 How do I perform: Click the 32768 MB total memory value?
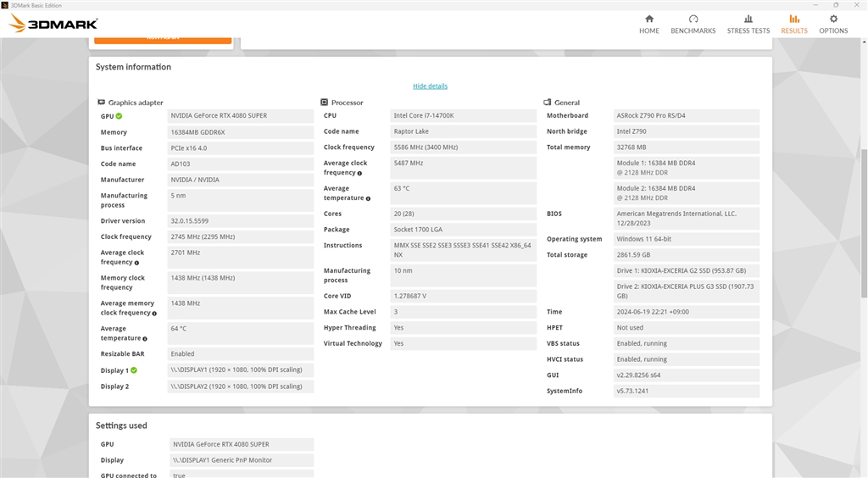point(687,147)
